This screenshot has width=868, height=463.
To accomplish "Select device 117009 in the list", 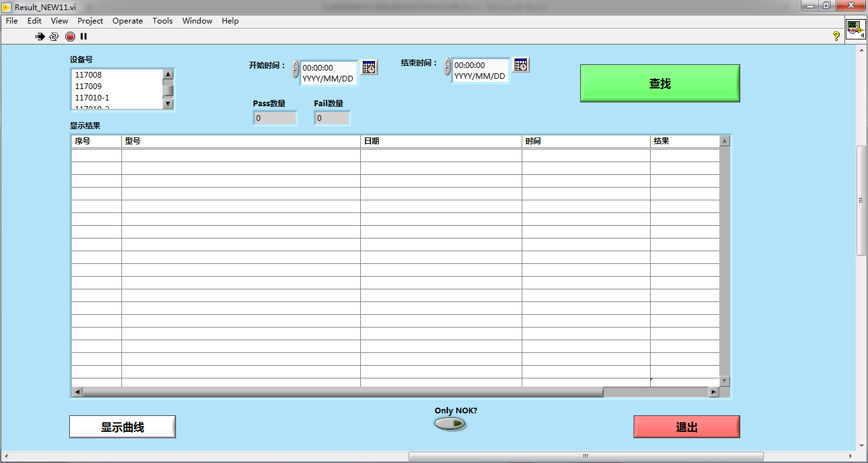I will [88, 86].
